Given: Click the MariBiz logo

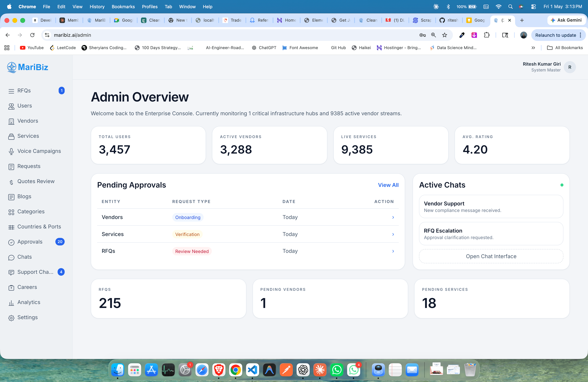Looking at the screenshot, I should click(x=28, y=67).
